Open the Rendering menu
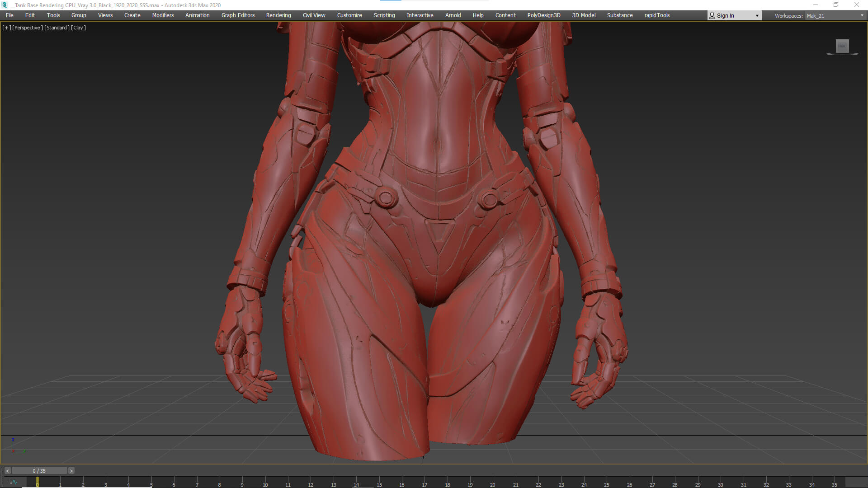Screen dimensions: 868x488 278,15
